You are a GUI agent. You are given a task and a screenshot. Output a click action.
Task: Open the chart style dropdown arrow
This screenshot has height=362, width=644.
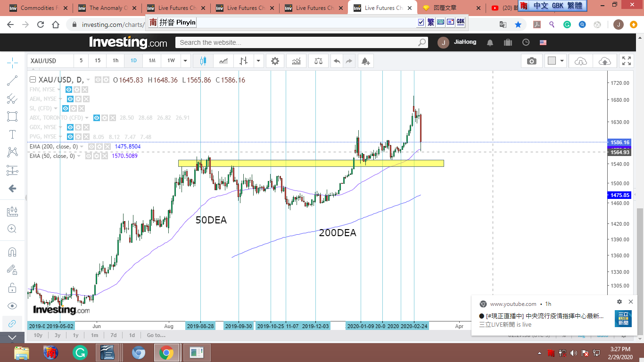(x=258, y=61)
